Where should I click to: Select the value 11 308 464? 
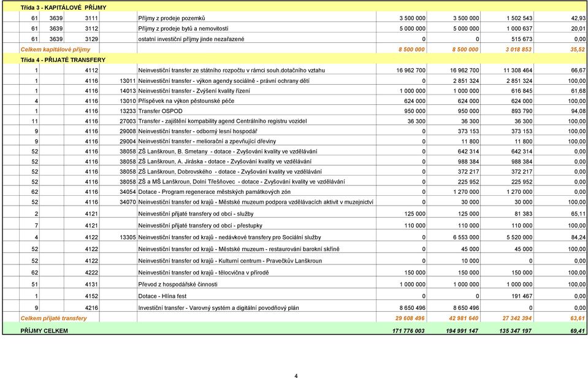click(518, 70)
